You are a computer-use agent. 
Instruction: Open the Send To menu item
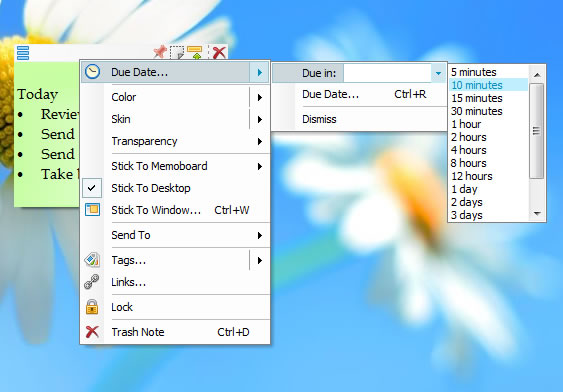(x=175, y=235)
